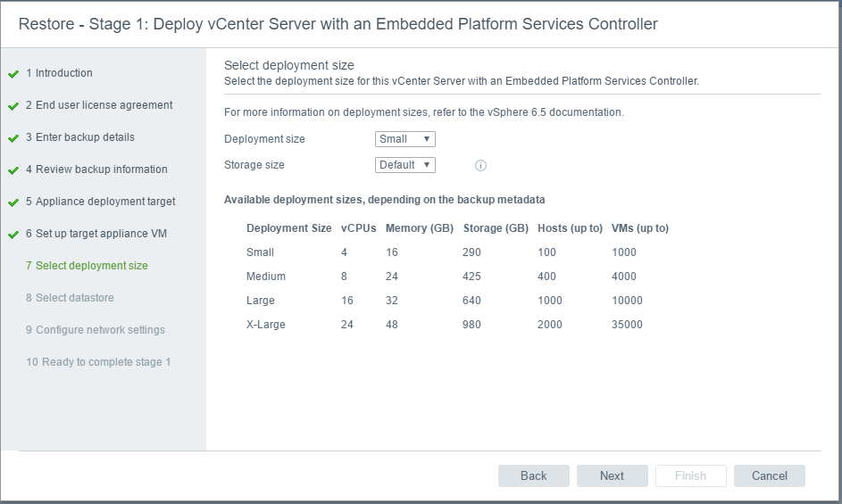Click the checkmark beside End user license agreement
Screen dimensions: 842x504
pyautogui.click(x=13, y=106)
